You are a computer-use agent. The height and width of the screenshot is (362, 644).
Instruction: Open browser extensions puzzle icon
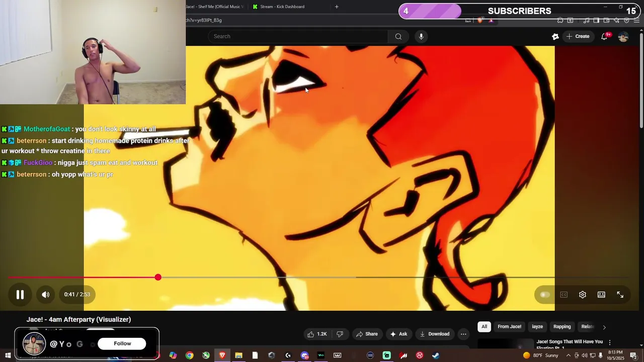point(560,20)
